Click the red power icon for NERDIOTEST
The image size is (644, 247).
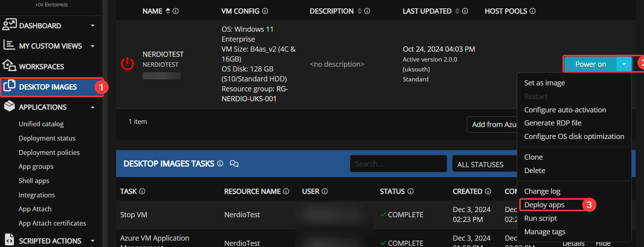click(128, 64)
